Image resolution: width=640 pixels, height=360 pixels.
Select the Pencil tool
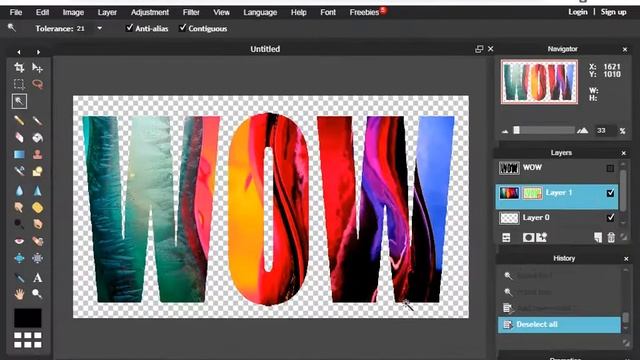coord(19,120)
